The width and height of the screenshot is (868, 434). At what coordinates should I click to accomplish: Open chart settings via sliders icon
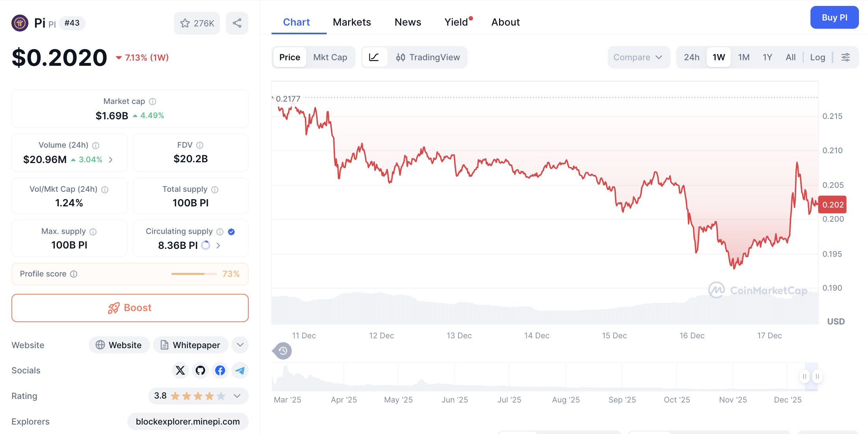point(846,57)
